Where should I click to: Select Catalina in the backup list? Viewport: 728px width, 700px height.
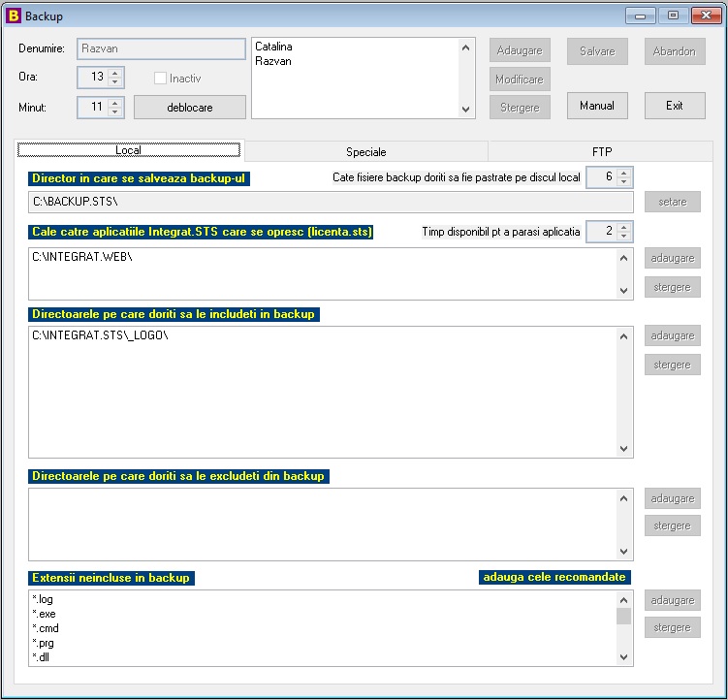(x=273, y=47)
